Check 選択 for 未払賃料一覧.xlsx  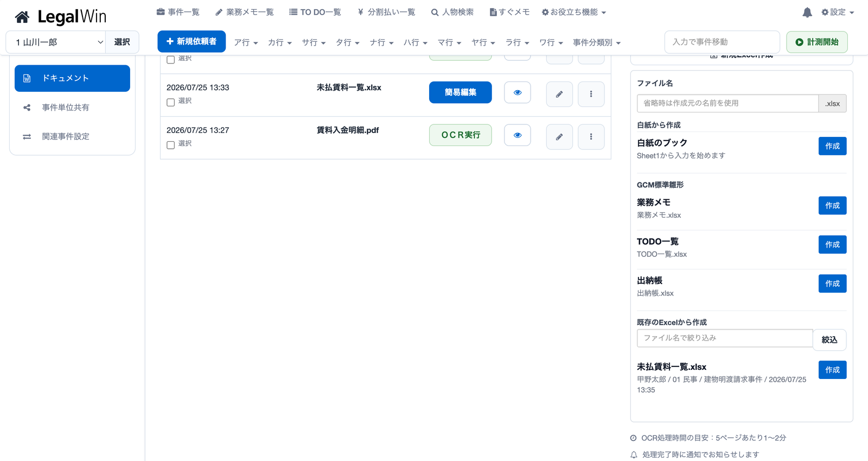point(170,103)
